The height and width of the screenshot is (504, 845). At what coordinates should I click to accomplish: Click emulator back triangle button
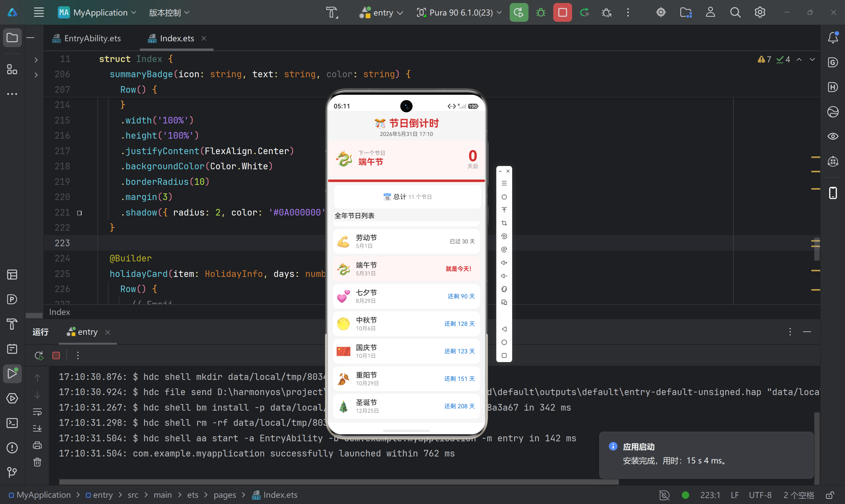click(504, 329)
